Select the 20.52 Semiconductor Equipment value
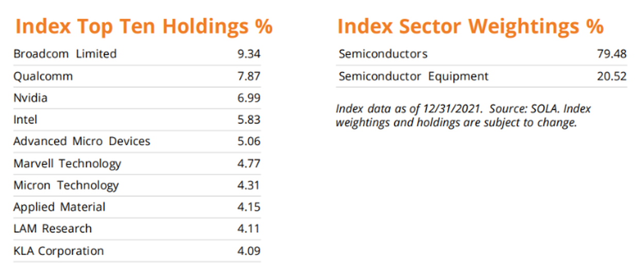Image resolution: width=644 pixels, height=278 pixels. coord(612,77)
